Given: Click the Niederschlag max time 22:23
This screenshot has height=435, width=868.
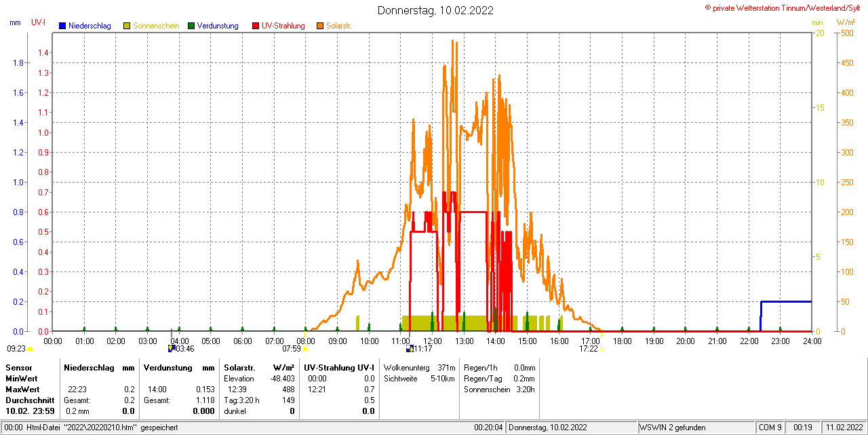Looking at the screenshot, I should point(77,390).
